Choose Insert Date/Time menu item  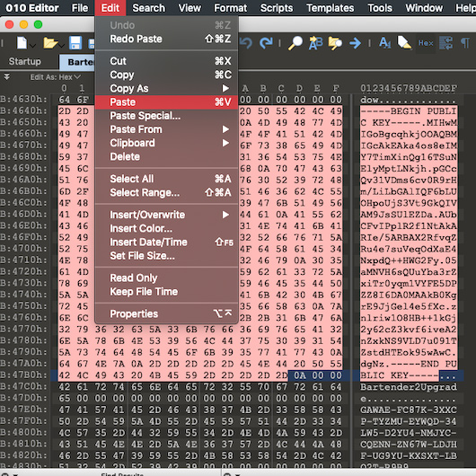[x=166, y=242]
